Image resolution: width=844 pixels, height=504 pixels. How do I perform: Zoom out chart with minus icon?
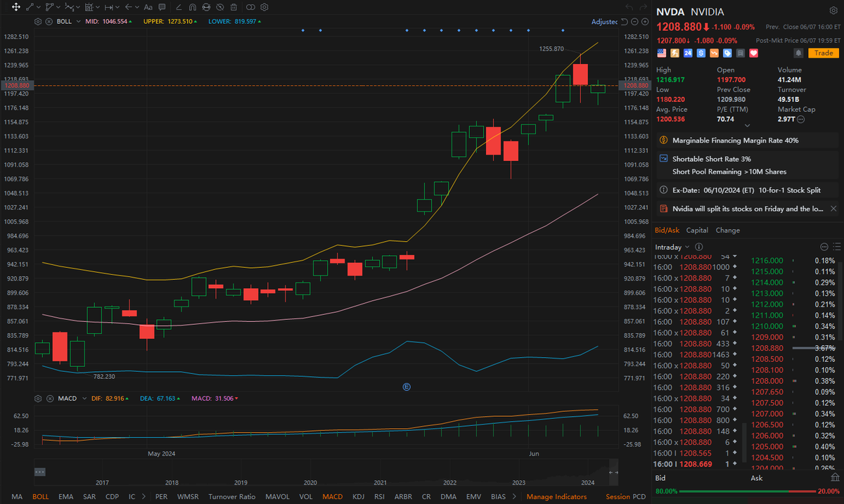pyautogui.click(x=634, y=22)
